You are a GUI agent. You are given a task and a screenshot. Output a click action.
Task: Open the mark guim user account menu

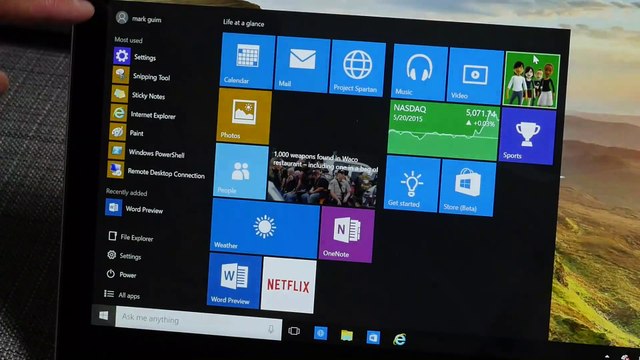click(x=139, y=18)
